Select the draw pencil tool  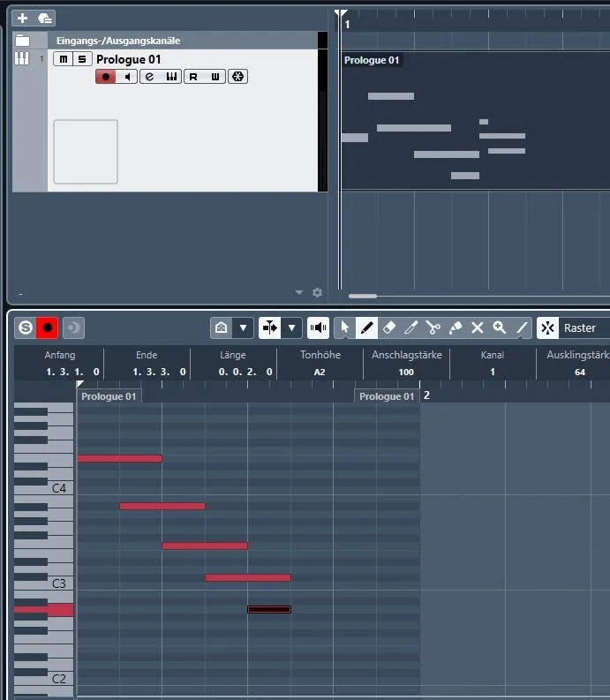tap(366, 327)
